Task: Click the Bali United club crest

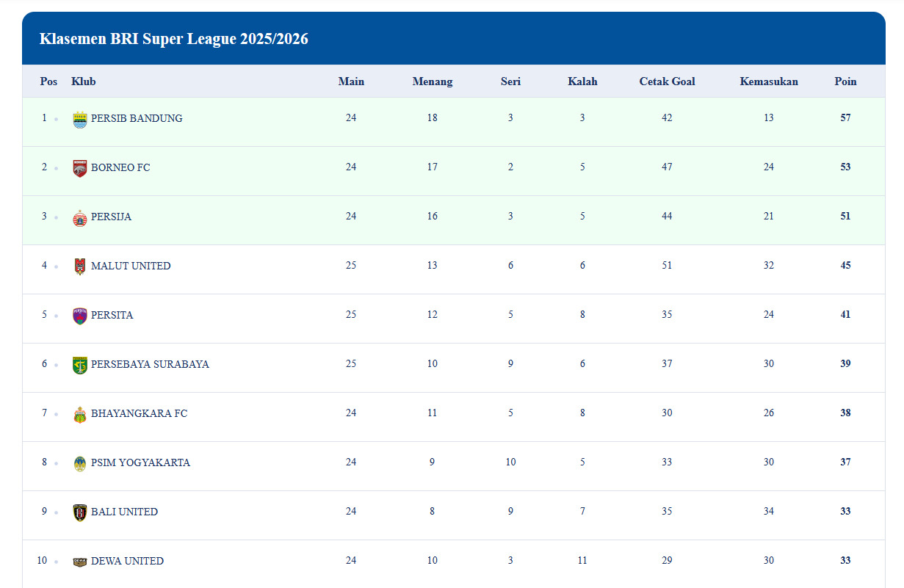Action: pos(80,512)
